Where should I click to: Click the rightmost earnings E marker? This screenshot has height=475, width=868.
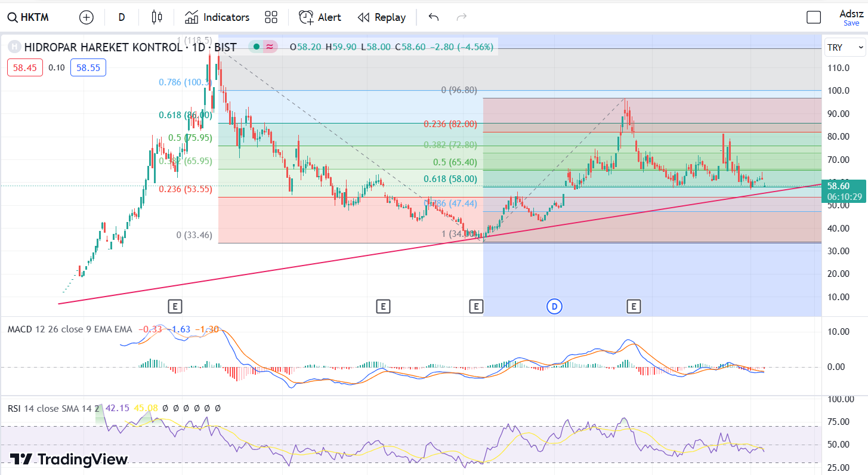tap(634, 307)
